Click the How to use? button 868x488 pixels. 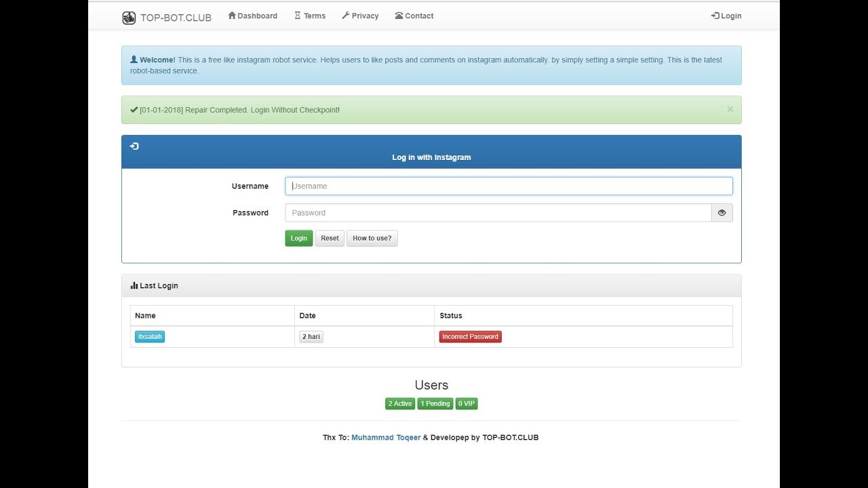(372, 239)
